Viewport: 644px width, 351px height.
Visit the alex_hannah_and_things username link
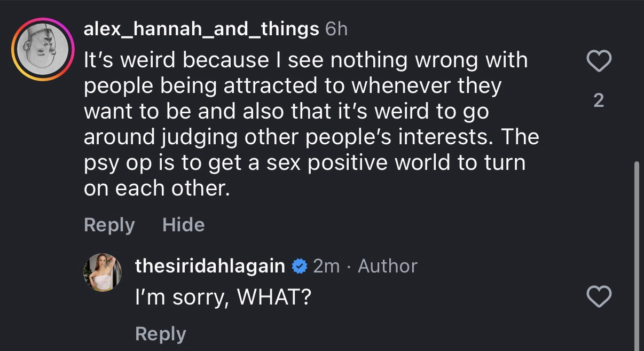201,28
